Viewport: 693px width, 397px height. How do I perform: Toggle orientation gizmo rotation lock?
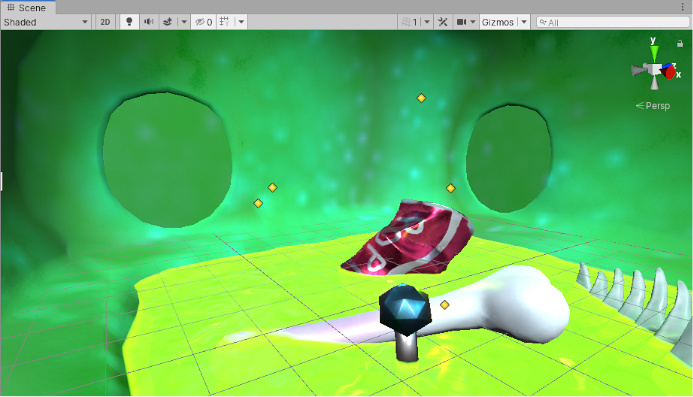point(680,43)
